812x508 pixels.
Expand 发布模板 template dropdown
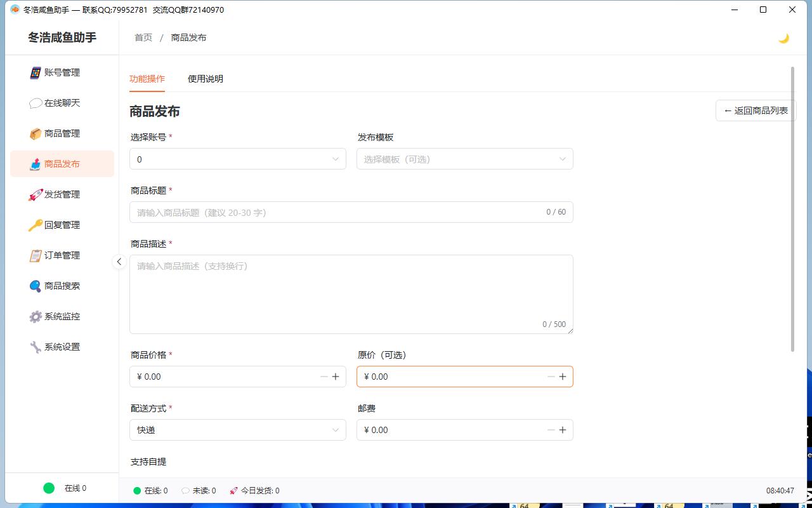(465, 159)
